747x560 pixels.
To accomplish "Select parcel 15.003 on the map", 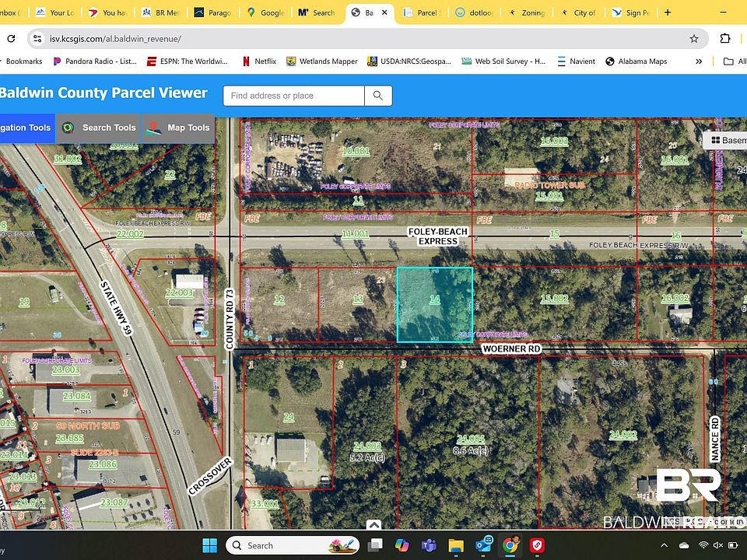I will tap(554, 141).
